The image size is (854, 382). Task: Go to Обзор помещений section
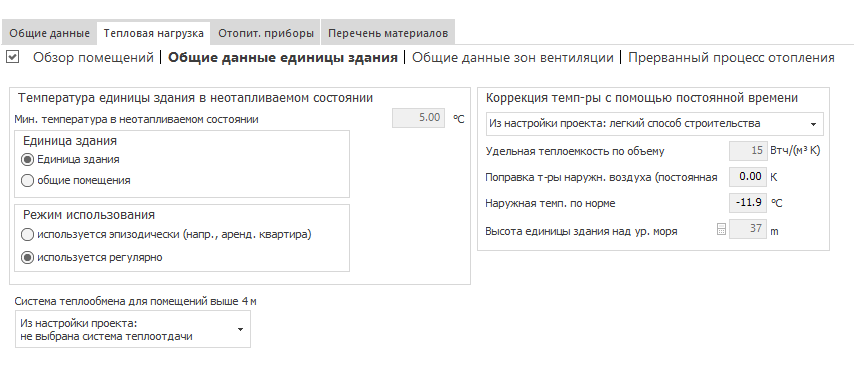point(94,58)
